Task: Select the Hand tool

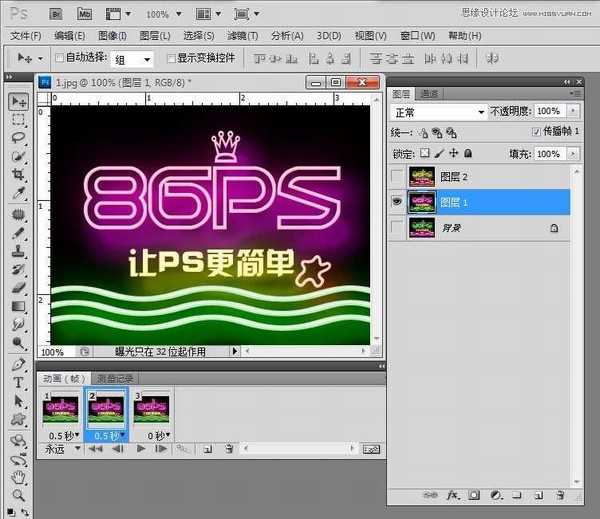Action: [x=18, y=476]
